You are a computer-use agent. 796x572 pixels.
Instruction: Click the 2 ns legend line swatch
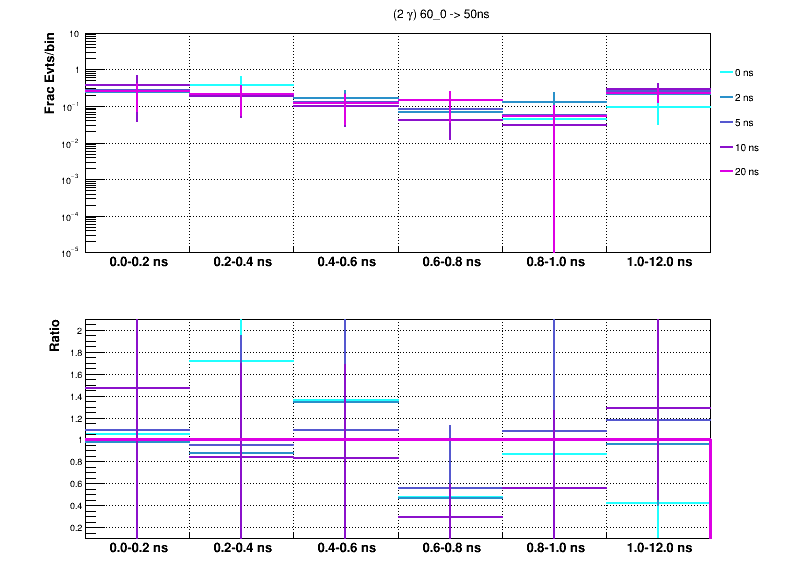728,98
